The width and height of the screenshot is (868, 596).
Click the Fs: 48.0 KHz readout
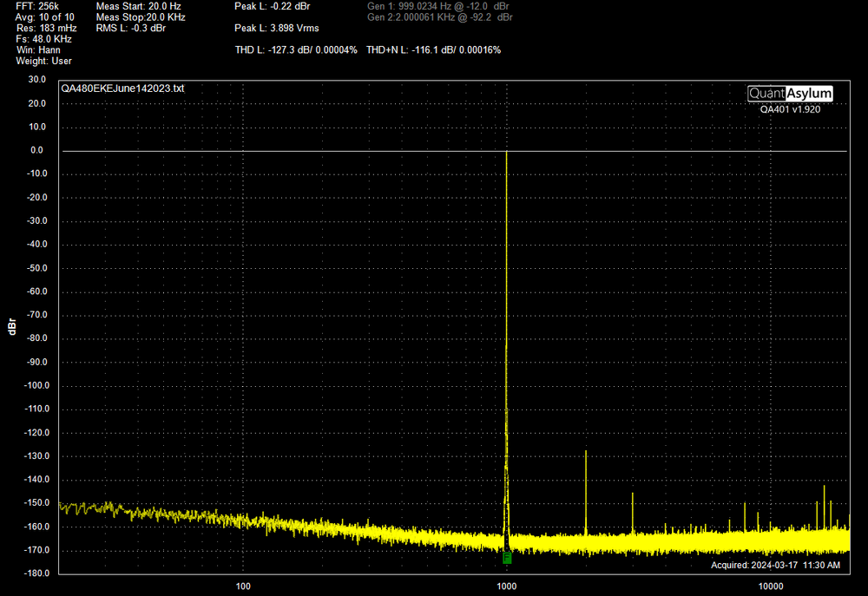pos(43,39)
